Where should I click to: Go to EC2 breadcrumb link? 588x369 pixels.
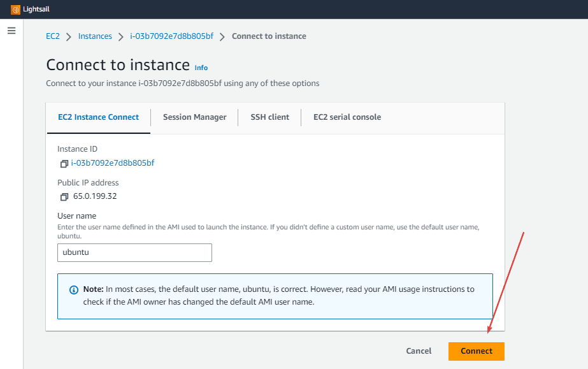pos(53,36)
